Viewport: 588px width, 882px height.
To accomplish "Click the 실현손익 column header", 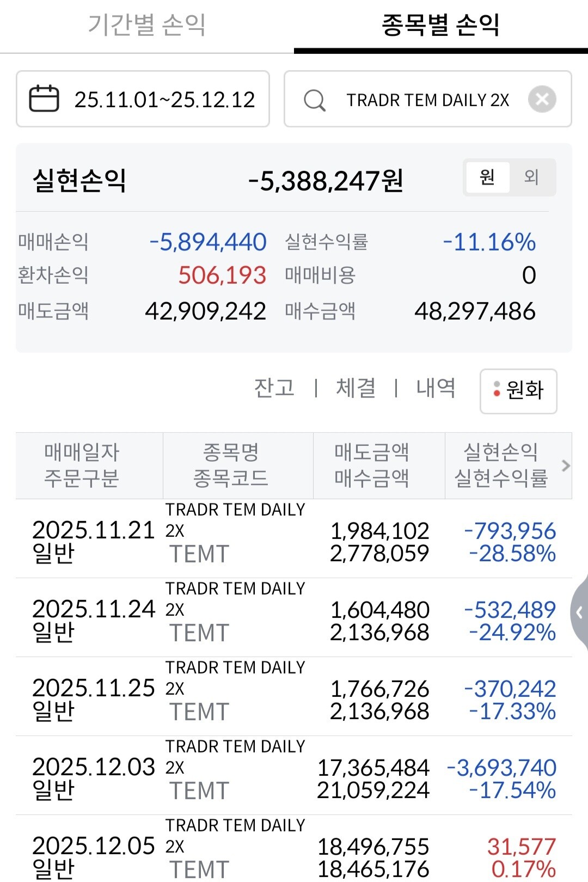I will (501, 465).
